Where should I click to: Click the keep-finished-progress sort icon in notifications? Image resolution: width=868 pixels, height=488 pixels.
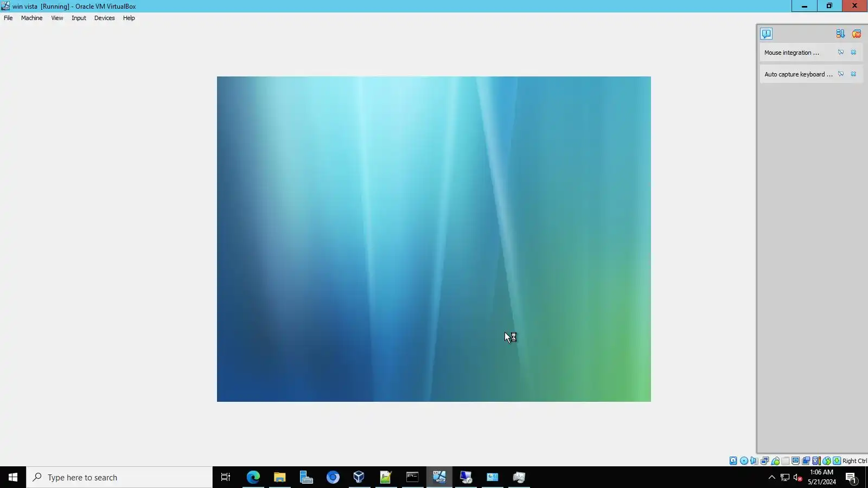pyautogui.click(x=840, y=34)
